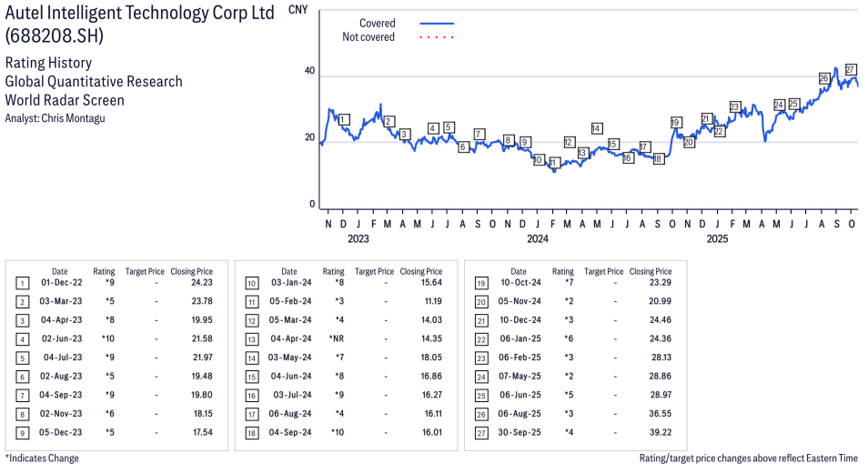Click the blue Covered legend line
Screen dimensions: 868x464
click(x=436, y=24)
